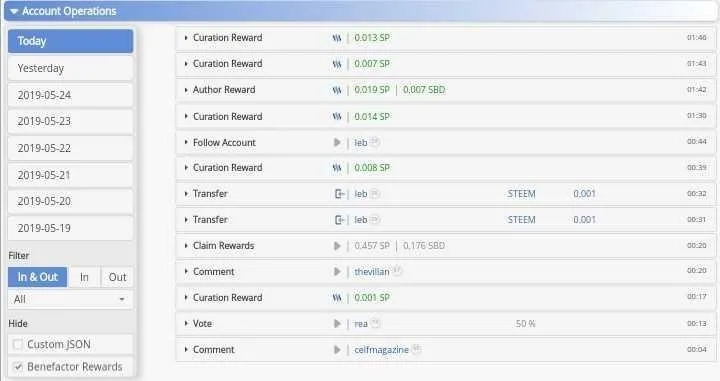Image resolution: width=720 pixels, height=381 pixels.
Task: Click the info badge beside leb at 00:31
Action: [375, 219]
